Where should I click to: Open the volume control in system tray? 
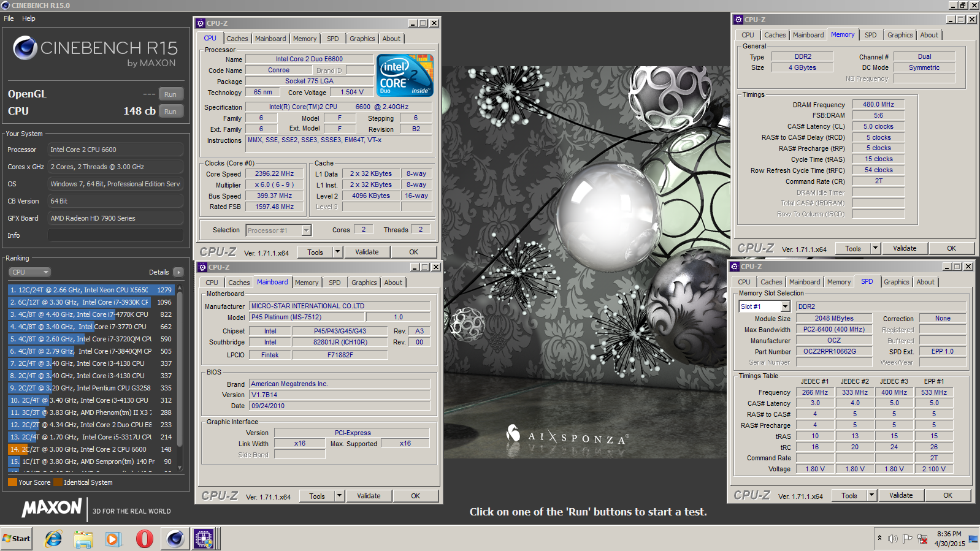tap(892, 539)
